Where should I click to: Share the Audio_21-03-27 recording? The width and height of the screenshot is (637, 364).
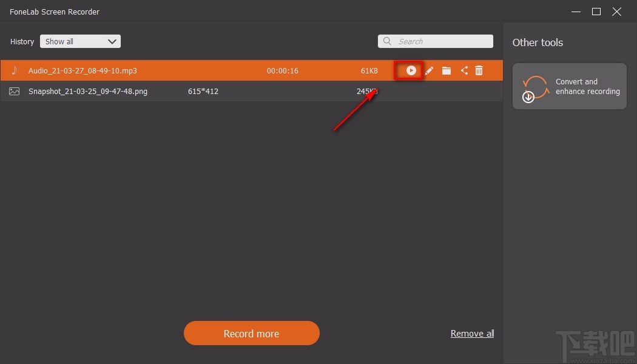click(x=464, y=70)
